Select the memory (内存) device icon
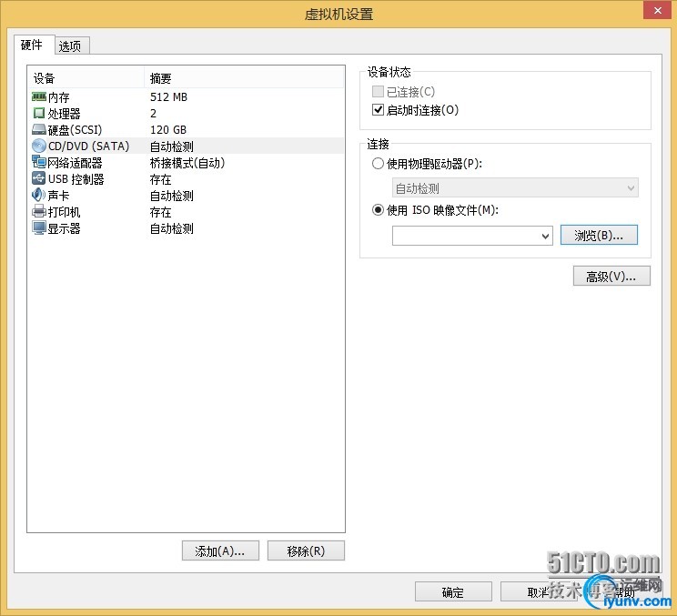Viewport: 677px width, 616px height. [x=39, y=97]
